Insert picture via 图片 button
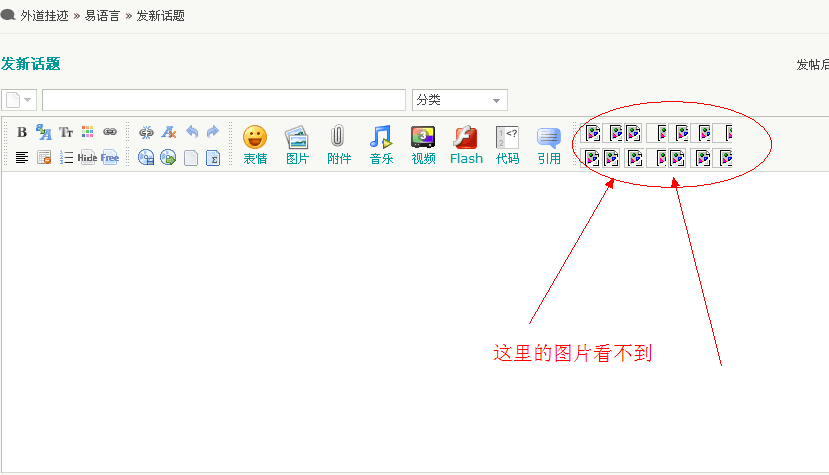Image resolution: width=829 pixels, height=475 pixels. [297, 145]
